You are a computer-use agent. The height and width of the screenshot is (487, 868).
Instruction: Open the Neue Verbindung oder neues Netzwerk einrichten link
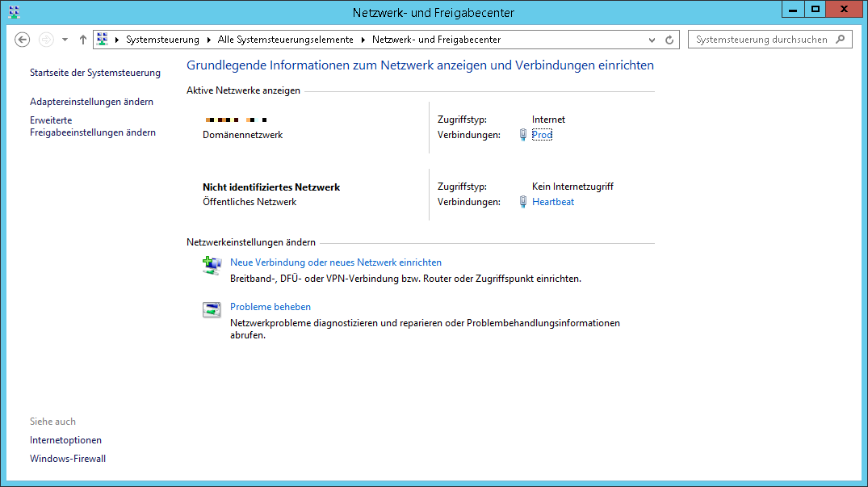335,262
